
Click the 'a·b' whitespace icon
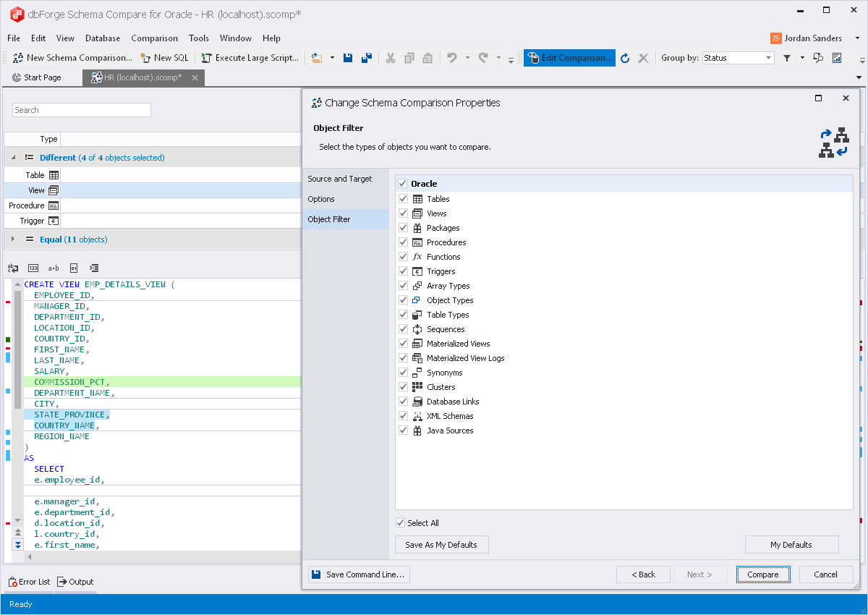[54, 268]
